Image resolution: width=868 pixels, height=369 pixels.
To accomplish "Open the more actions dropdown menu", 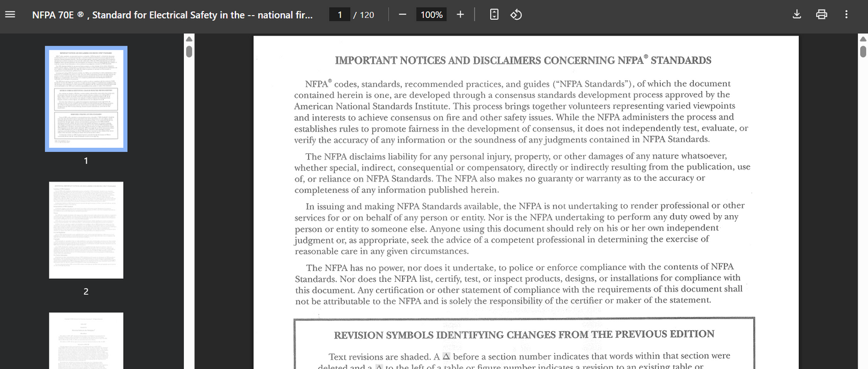I will [x=846, y=14].
